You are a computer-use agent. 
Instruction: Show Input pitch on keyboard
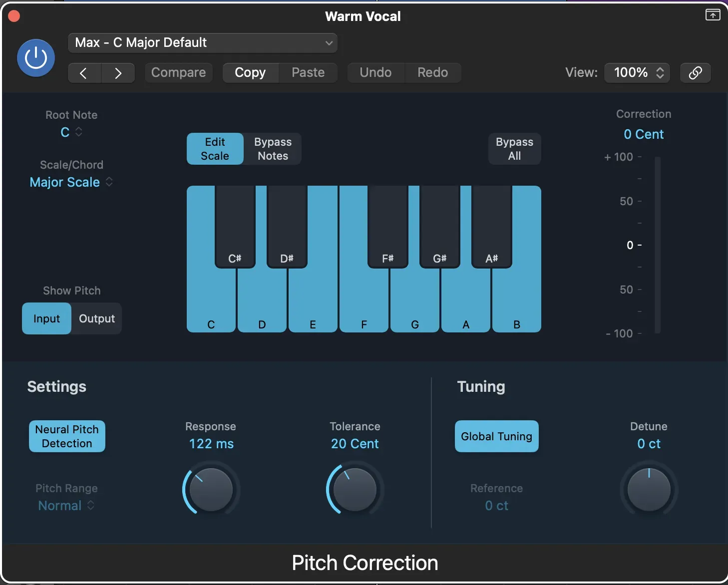pos(46,318)
